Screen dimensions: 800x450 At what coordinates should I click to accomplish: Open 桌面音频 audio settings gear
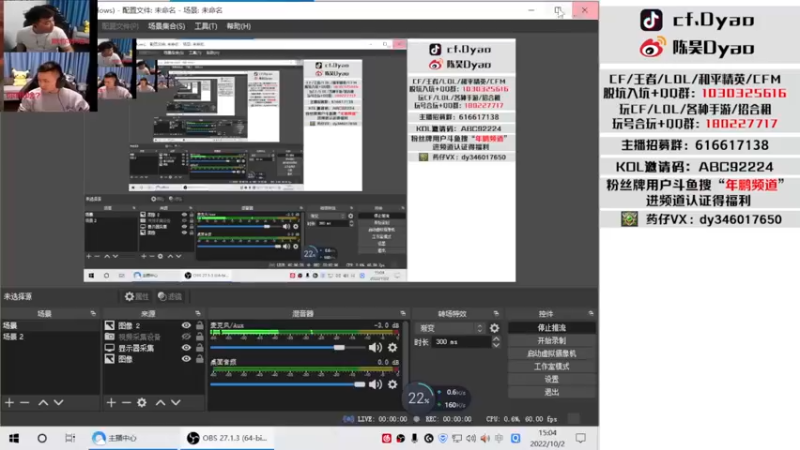[x=392, y=384]
